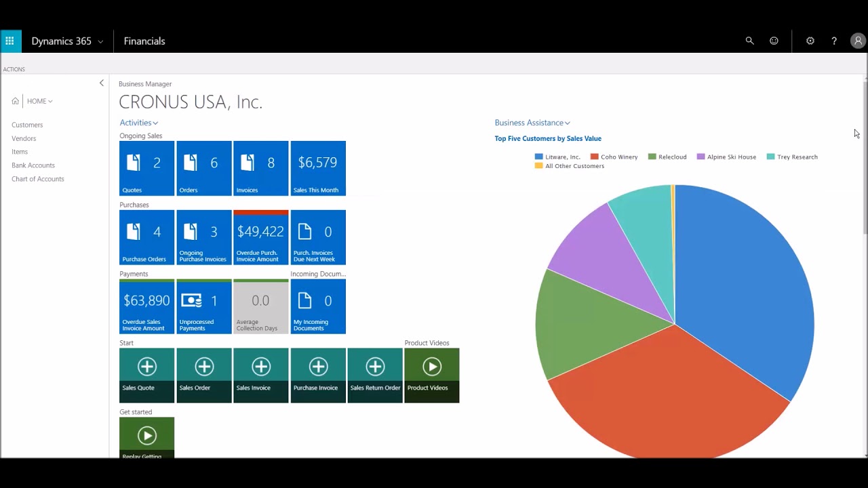868x488 pixels.
Task: Expand the Activities dropdown
Action: pyautogui.click(x=139, y=123)
